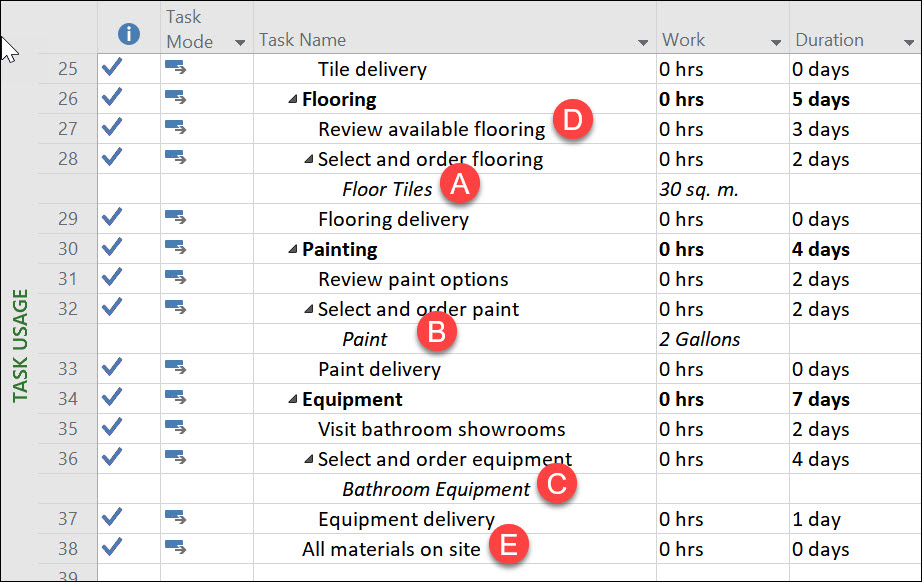Select row header number 25
Screen dimensions: 922x582
[x=68, y=69]
